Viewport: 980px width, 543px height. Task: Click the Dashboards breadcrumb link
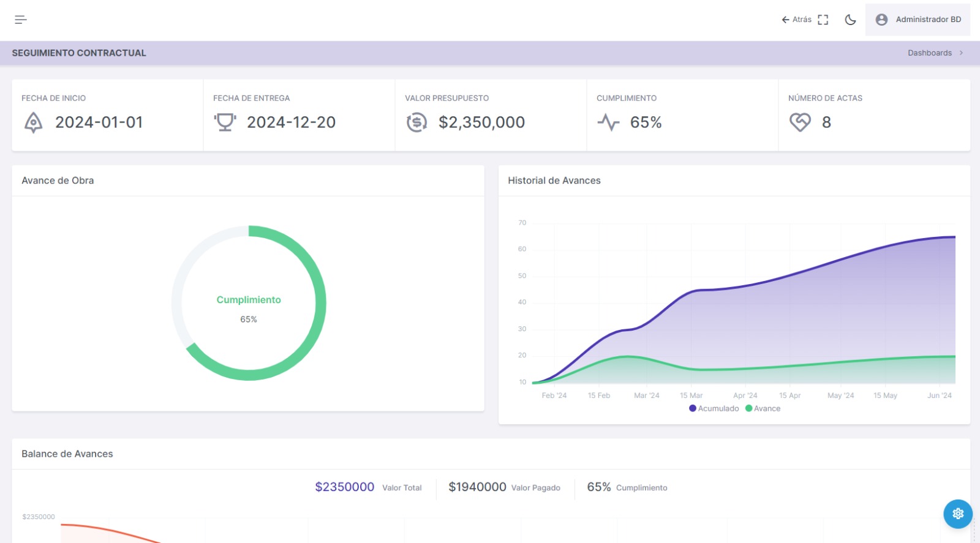point(929,53)
